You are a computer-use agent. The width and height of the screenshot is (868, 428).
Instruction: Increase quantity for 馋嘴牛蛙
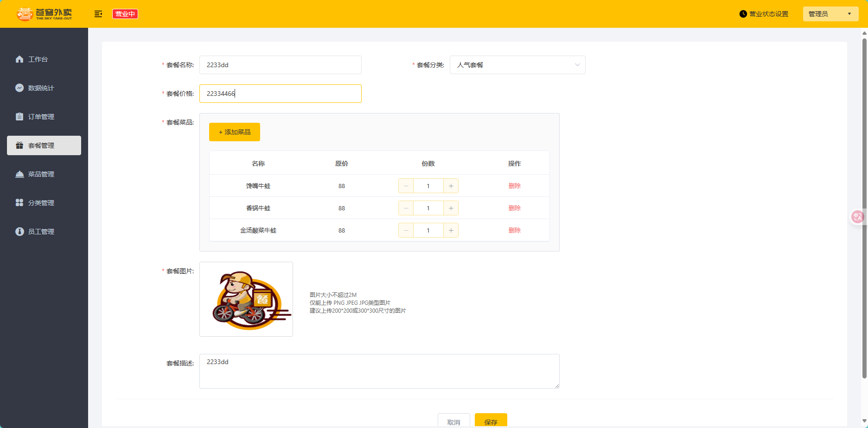[x=451, y=186]
